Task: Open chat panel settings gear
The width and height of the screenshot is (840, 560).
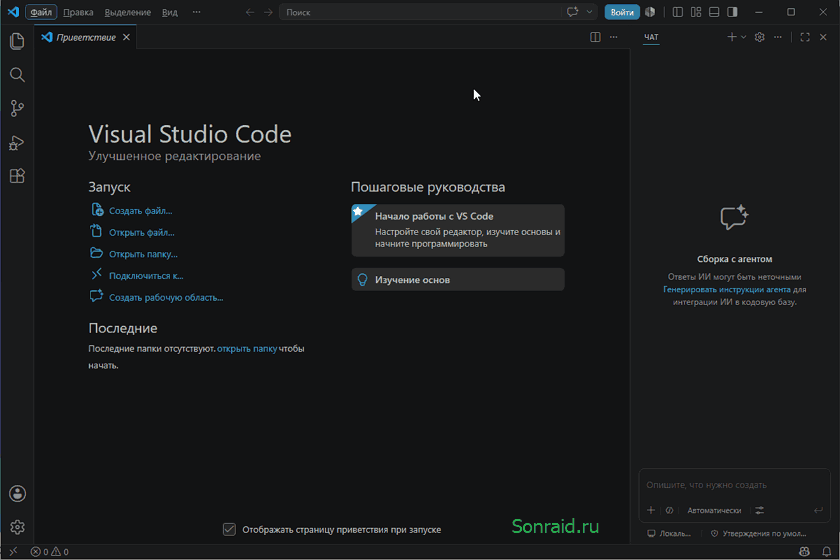Action: pyautogui.click(x=760, y=37)
